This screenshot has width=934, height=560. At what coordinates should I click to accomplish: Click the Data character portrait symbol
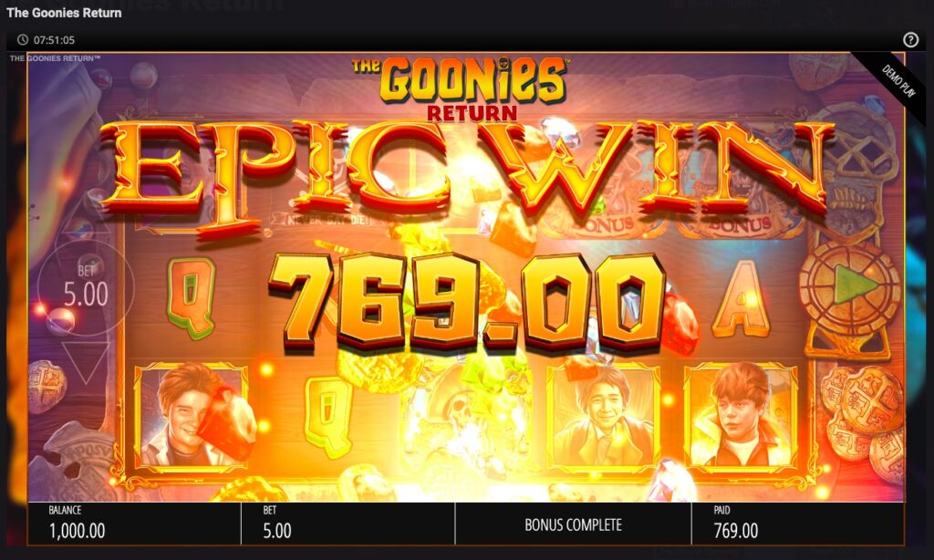(x=603, y=417)
